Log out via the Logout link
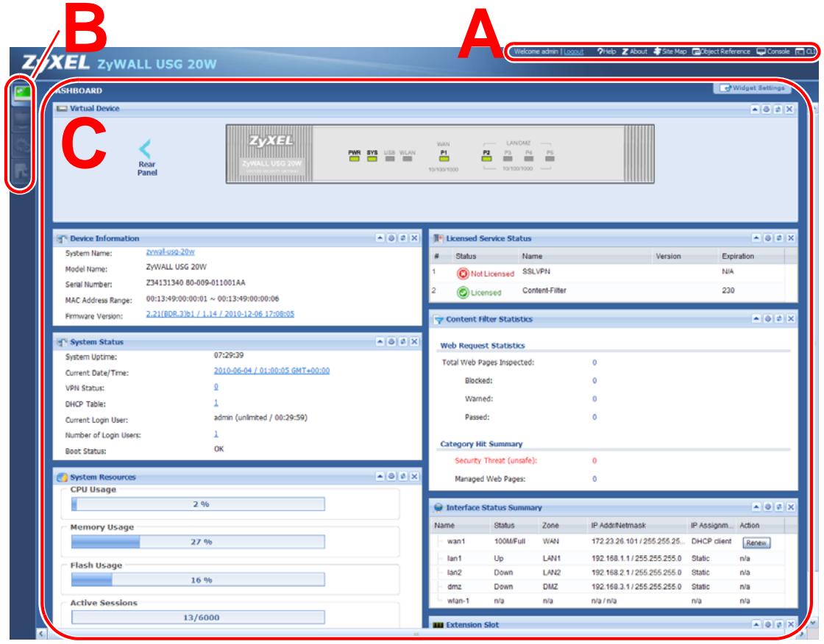This screenshot has width=824, height=644. [574, 51]
